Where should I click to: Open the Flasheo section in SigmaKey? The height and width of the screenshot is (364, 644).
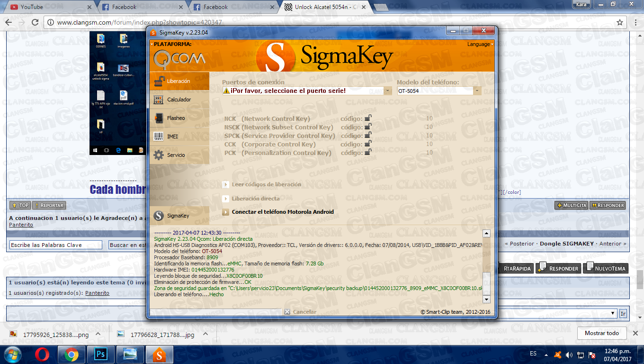179,118
